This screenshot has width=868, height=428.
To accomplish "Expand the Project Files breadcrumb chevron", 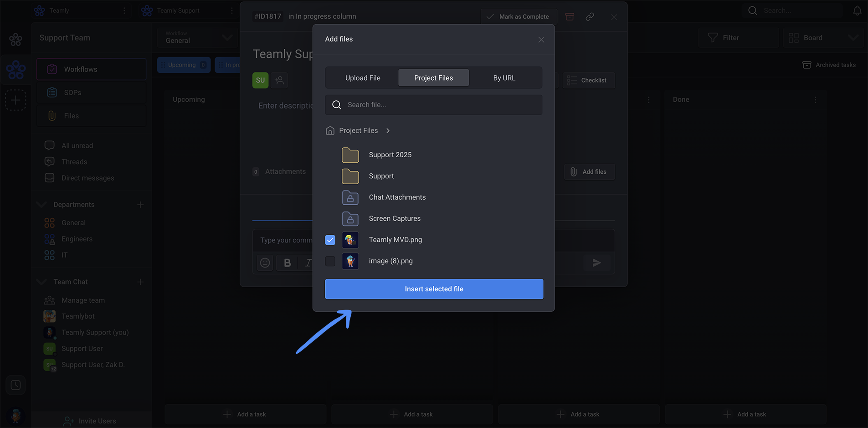I will coord(388,131).
